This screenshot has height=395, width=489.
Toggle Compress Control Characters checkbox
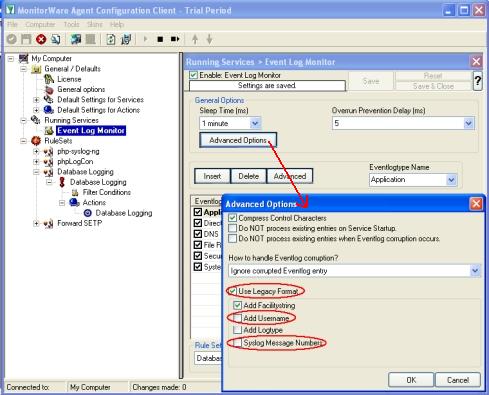coord(232,218)
